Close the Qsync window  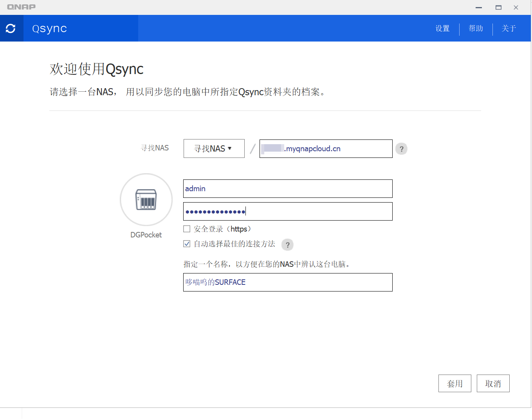tap(516, 7)
